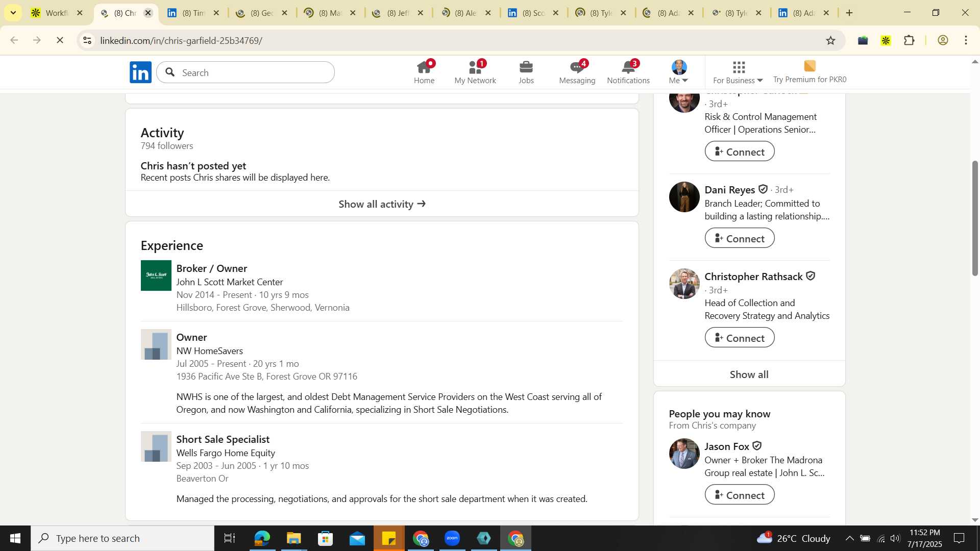Open John L Scott Market Center logo
The width and height of the screenshot is (980, 551).
(156, 275)
